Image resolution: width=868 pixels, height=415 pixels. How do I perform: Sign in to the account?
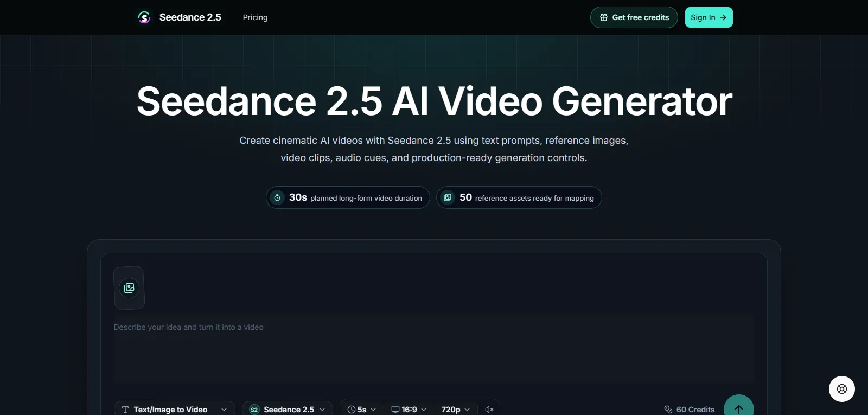coord(709,17)
